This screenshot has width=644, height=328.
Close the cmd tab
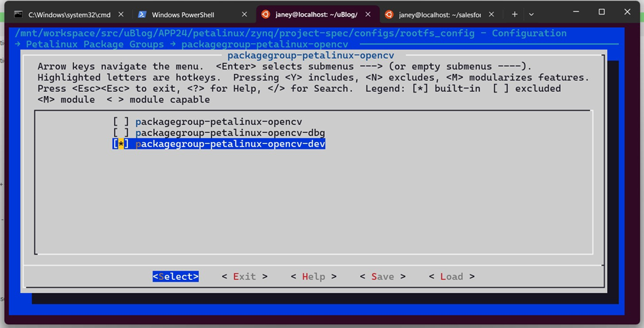click(121, 15)
